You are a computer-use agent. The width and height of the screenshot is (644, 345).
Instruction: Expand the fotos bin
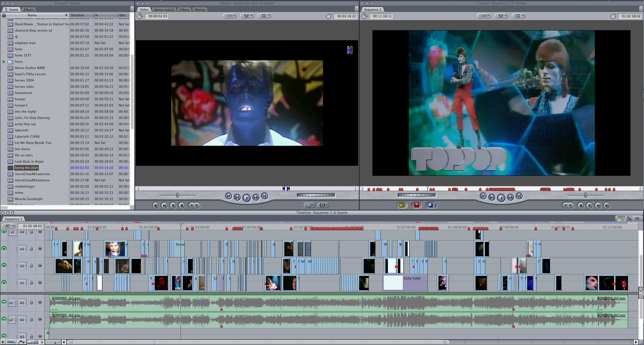4,62
